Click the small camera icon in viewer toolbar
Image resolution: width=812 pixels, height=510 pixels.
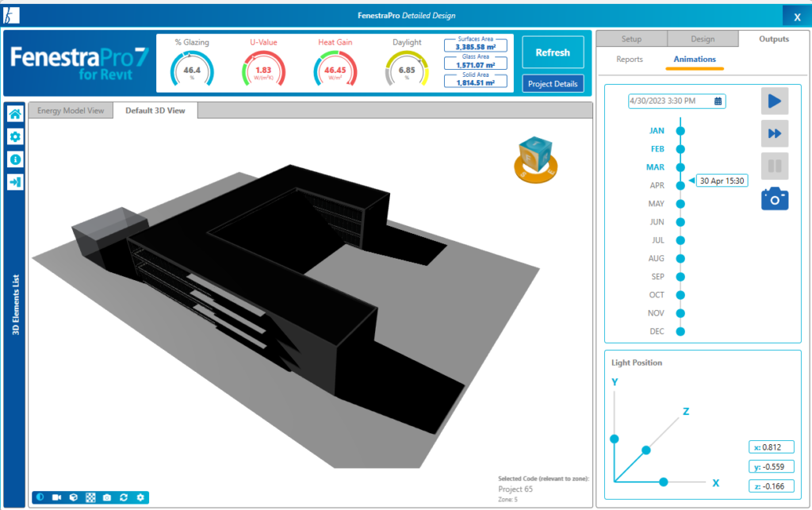pyautogui.click(x=107, y=497)
